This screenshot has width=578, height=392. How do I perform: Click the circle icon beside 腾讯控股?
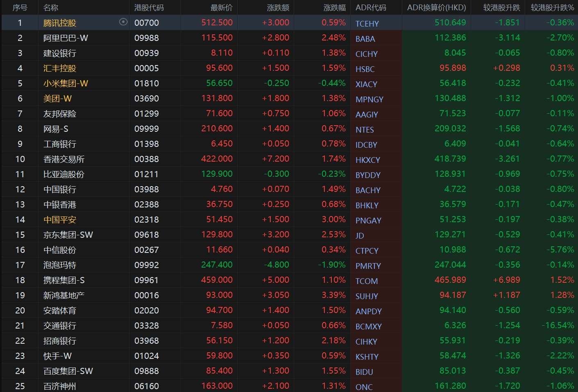(x=123, y=22)
